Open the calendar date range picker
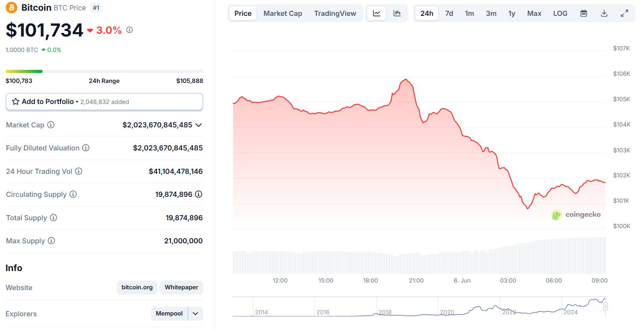Screen dimensions: 644x329 click(584, 13)
